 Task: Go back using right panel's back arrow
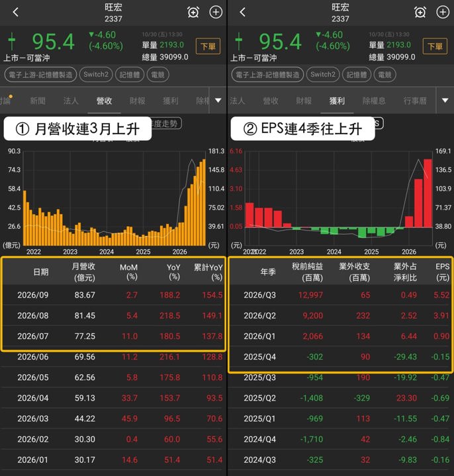(x=242, y=12)
